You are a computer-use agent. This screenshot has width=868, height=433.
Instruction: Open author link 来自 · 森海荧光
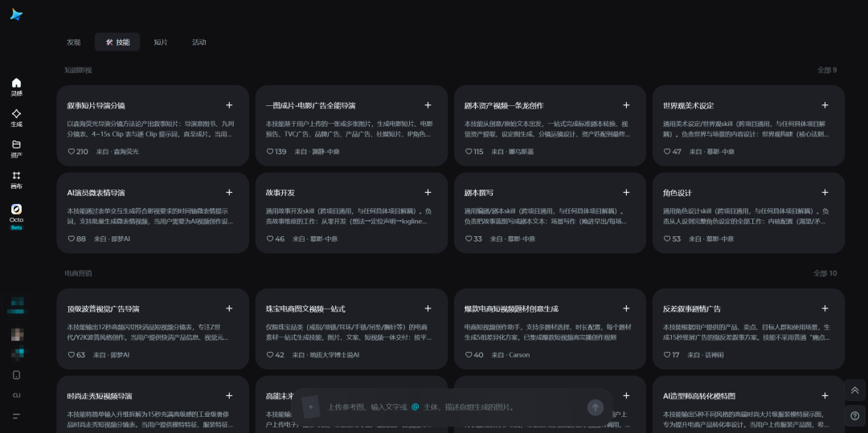[117, 152]
